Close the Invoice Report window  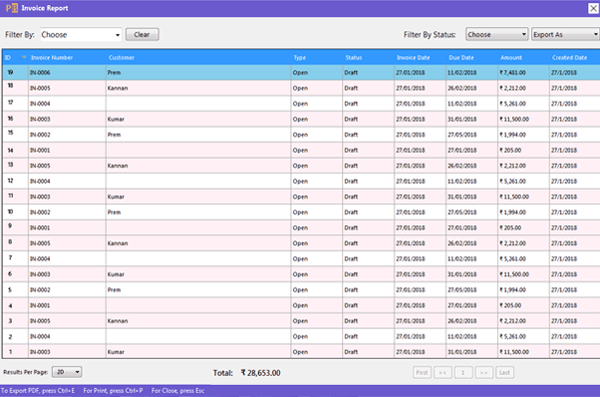click(x=593, y=8)
